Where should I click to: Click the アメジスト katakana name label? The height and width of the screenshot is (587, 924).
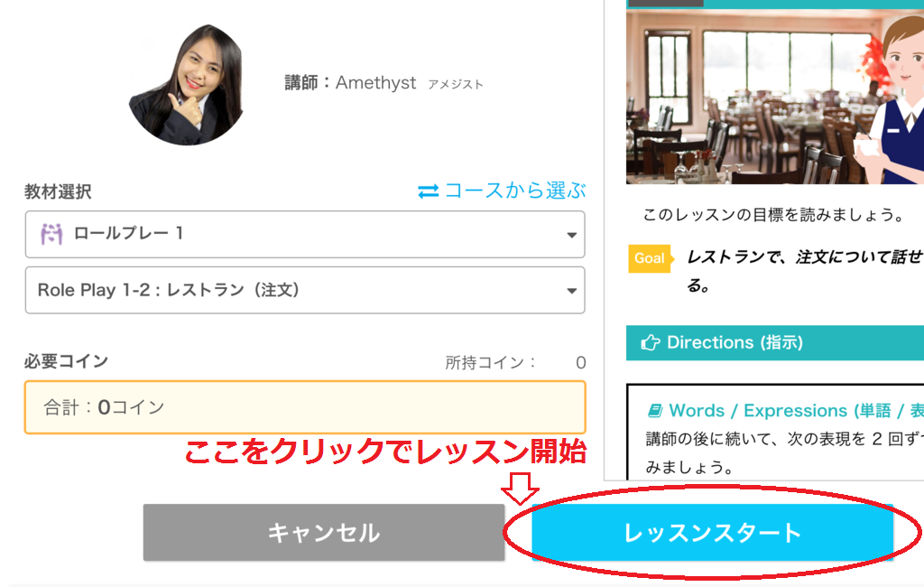coord(455,84)
